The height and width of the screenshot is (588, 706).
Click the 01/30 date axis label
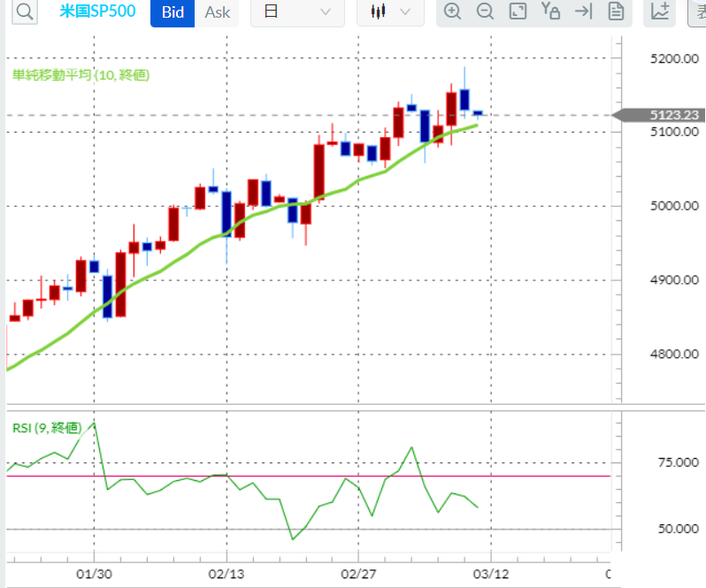point(94,574)
